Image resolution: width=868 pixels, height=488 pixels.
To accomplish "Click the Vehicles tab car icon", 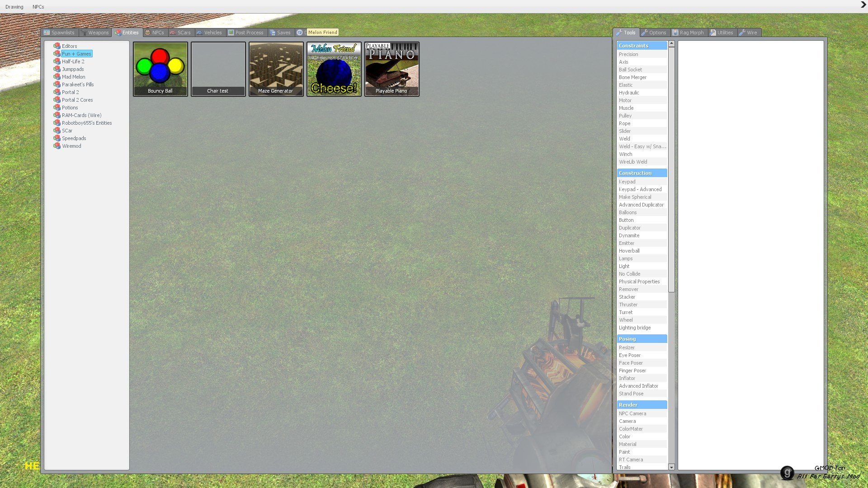I will click(199, 33).
